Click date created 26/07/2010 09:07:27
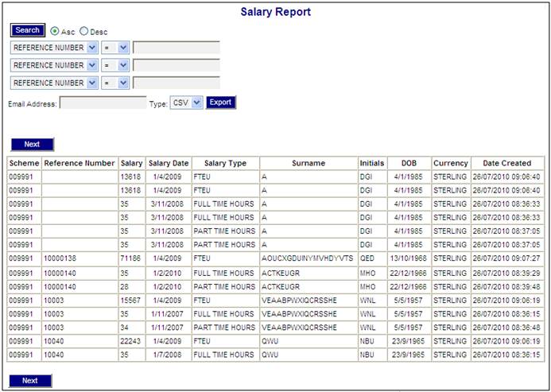The height and width of the screenshot is (392, 551). click(x=507, y=258)
